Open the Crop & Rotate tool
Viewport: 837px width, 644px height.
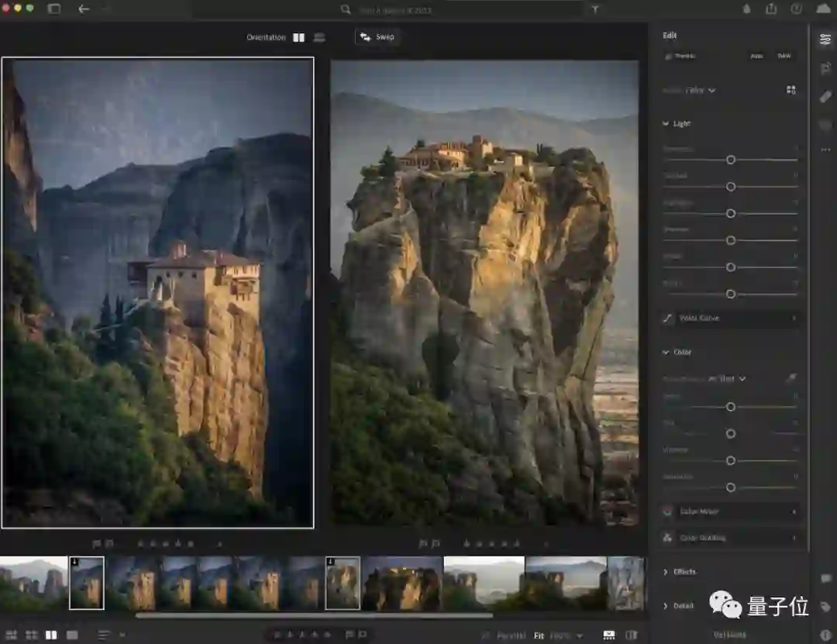pyautogui.click(x=825, y=68)
